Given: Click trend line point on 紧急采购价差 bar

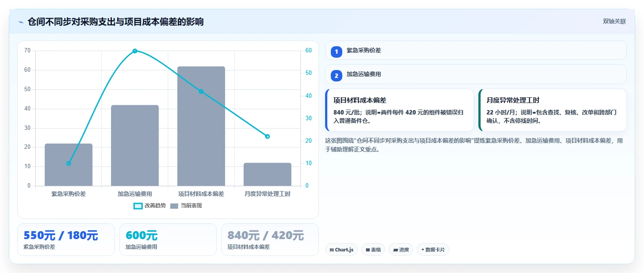Looking at the screenshot, I should (x=69, y=163).
